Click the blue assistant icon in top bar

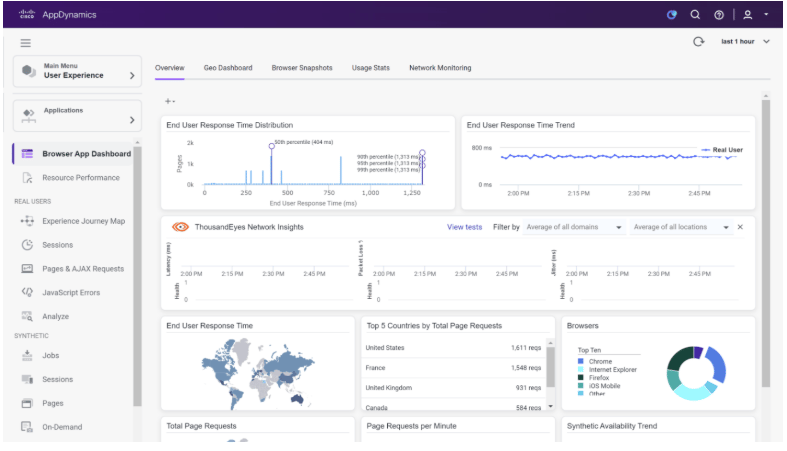[672, 15]
